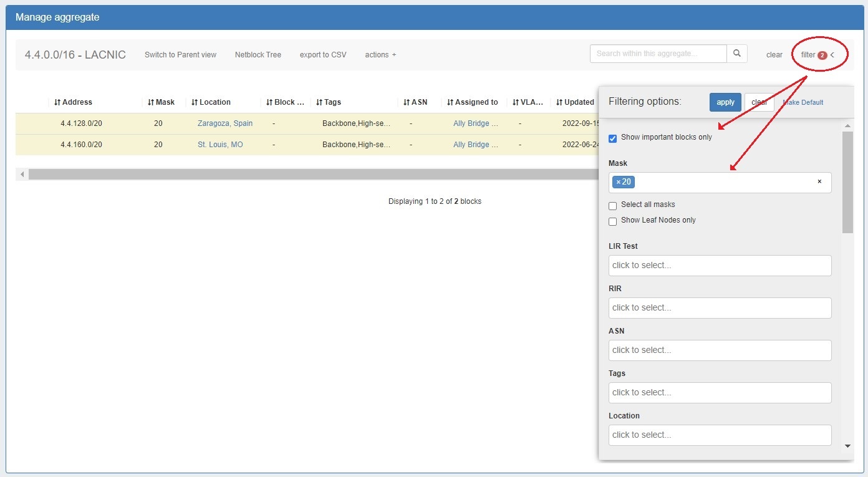
Task: Enable Select all masks checkbox
Action: pos(612,206)
